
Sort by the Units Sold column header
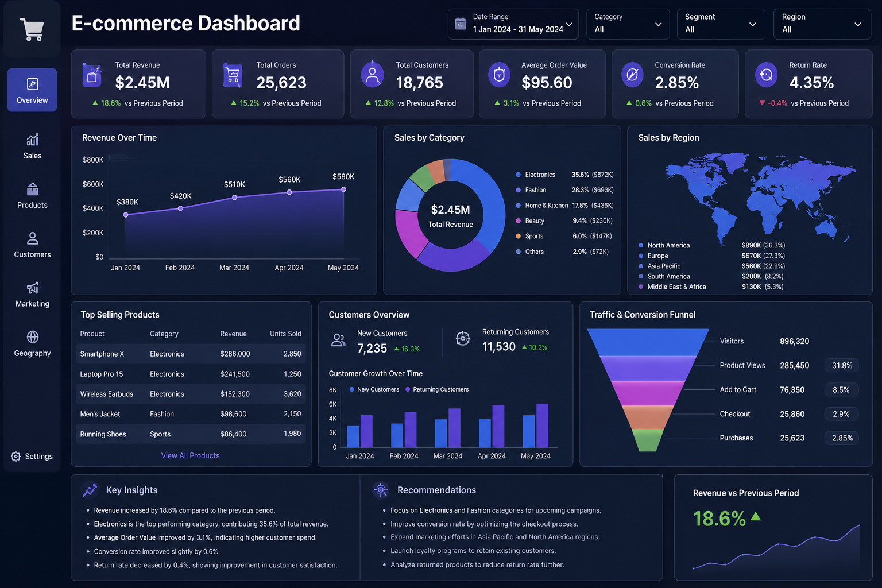286,334
